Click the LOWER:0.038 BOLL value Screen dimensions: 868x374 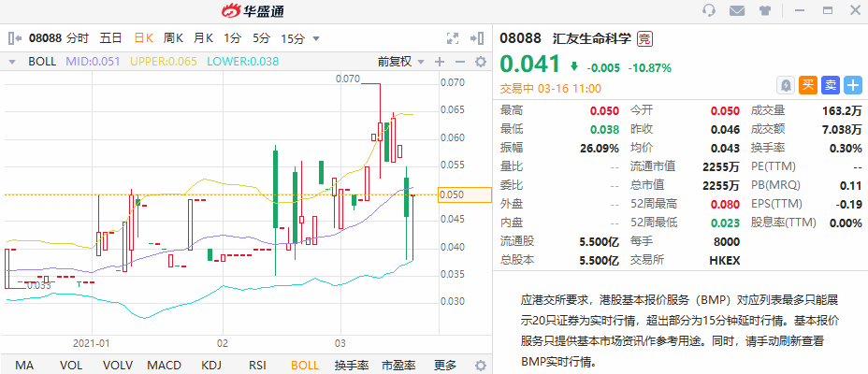(x=243, y=62)
